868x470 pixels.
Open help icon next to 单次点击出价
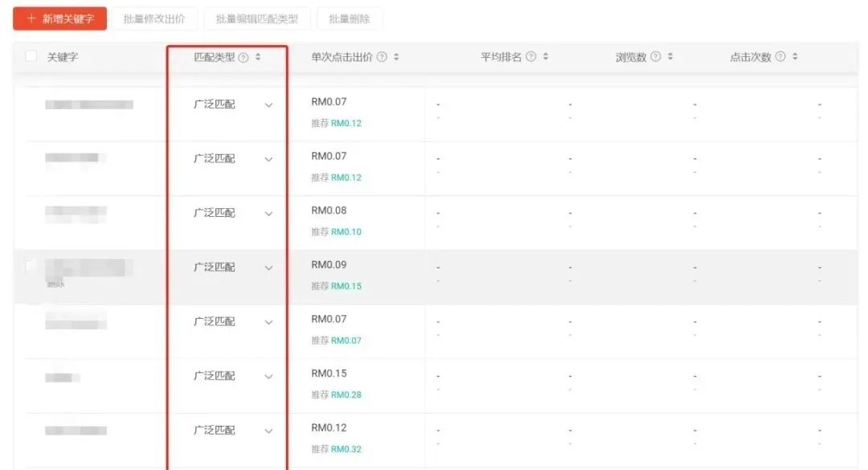point(382,57)
